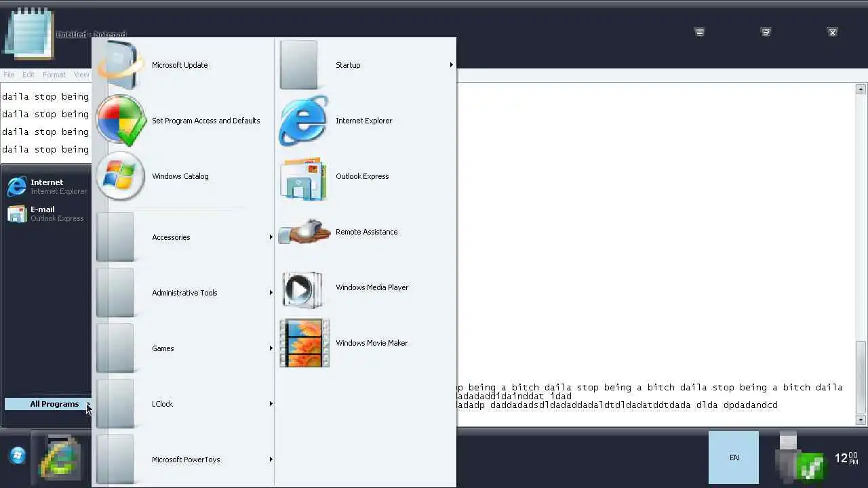Launch Windows Media Player icon
This screenshot has height=488, width=868.
pos(302,290)
